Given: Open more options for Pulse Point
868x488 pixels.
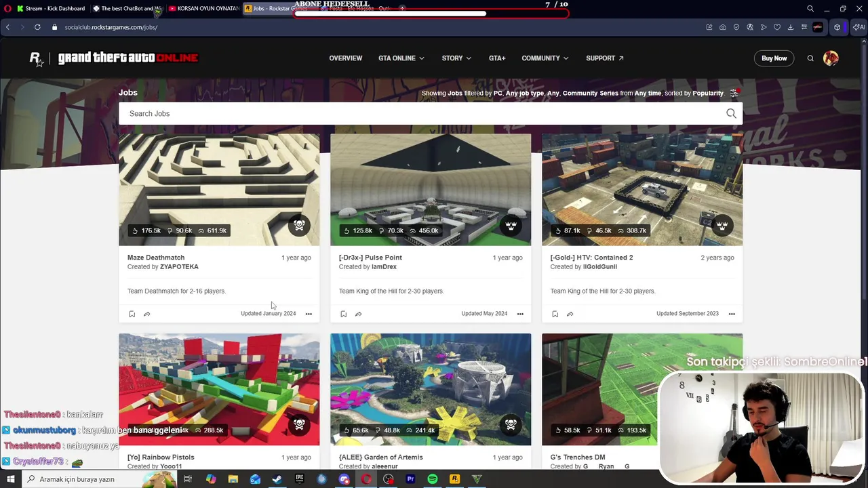Looking at the screenshot, I should pyautogui.click(x=520, y=314).
